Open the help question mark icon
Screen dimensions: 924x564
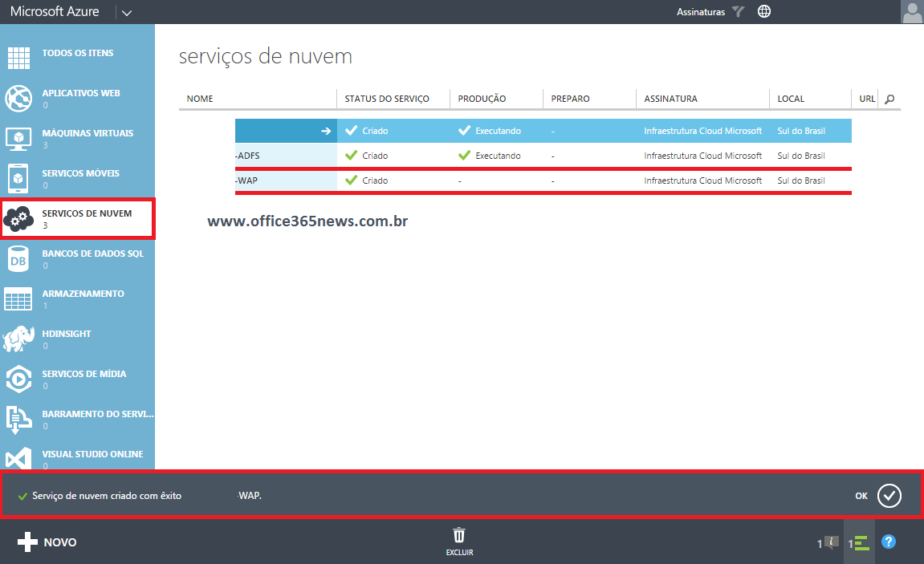pos(889,542)
